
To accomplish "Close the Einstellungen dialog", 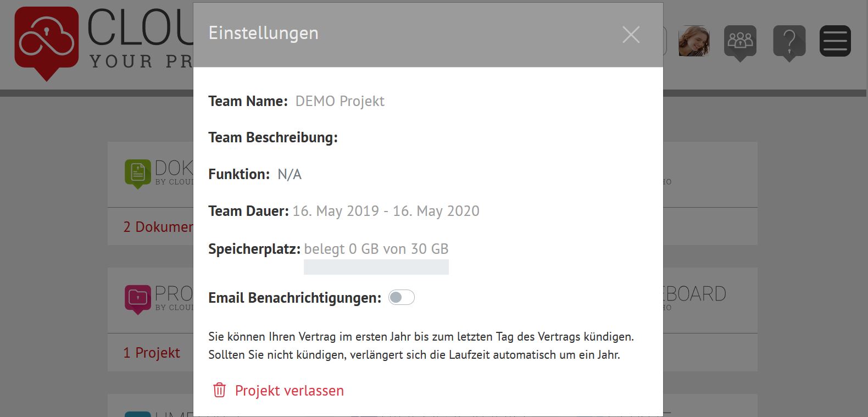I will tap(631, 35).
